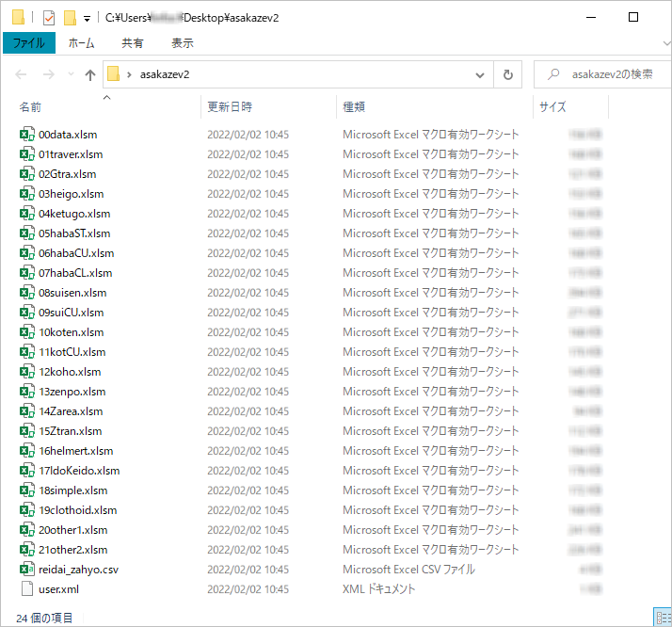The width and height of the screenshot is (672, 627).
Task: Open the ファイル menu tab
Action: pos(29,43)
